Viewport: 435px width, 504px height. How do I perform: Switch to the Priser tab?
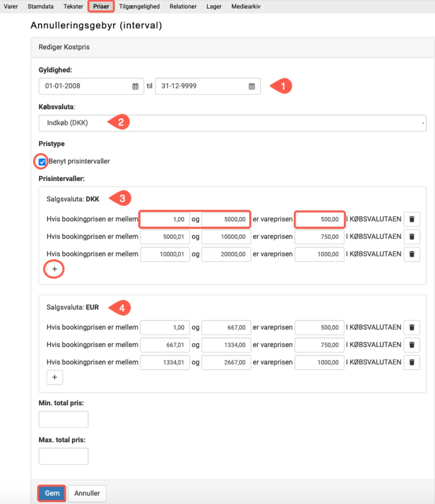(101, 6)
